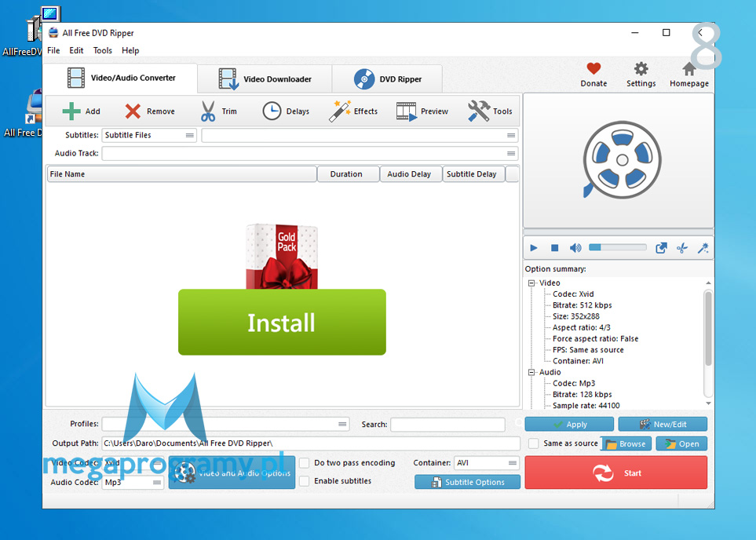Image resolution: width=756 pixels, height=540 pixels.
Task: Stop the preview playback
Action: click(554, 248)
